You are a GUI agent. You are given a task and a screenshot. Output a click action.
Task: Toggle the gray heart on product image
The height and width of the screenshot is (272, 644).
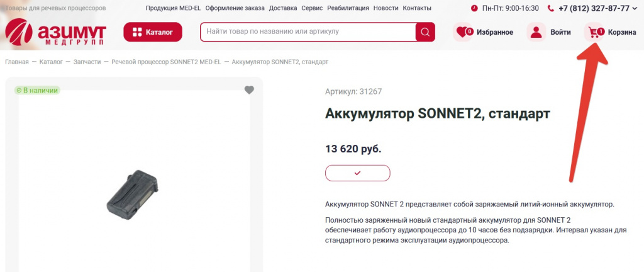click(x=249, y=90)
